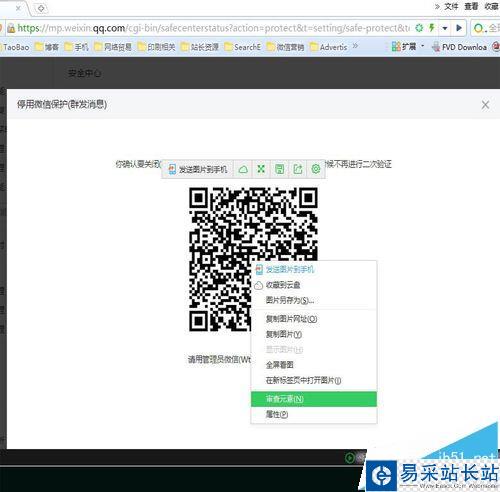Choose 在新标签页中打开图片(I) from the context menu
This screenshot has height=492, width=500.
point(314,380)
